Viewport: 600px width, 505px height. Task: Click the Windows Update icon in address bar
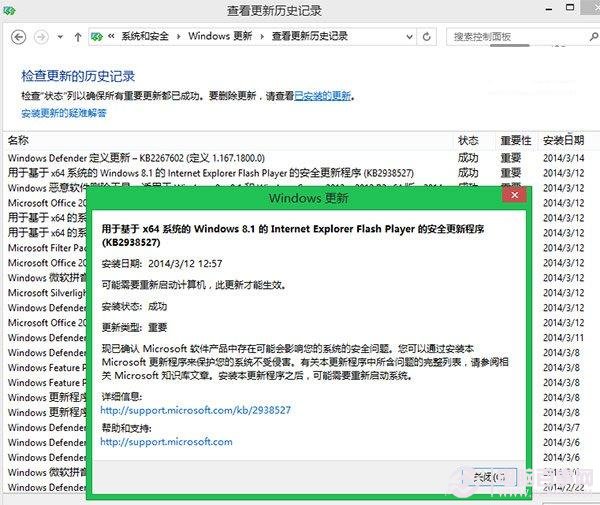coord(97,36)
